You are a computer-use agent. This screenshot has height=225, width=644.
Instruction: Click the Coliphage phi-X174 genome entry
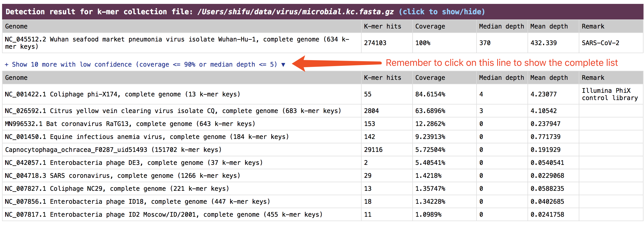point(122,94)
